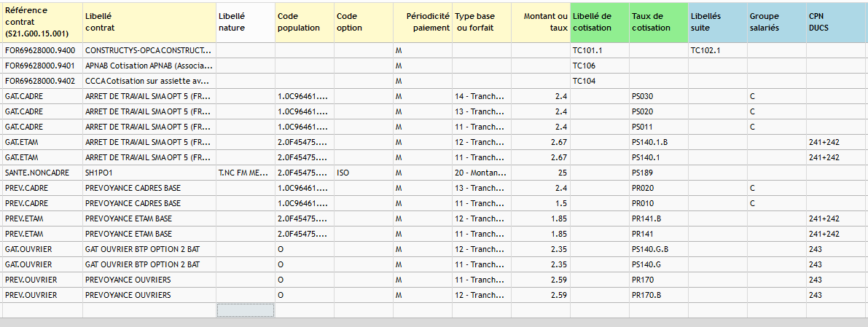Select the Taux de cotisation column header

(659, 23)
